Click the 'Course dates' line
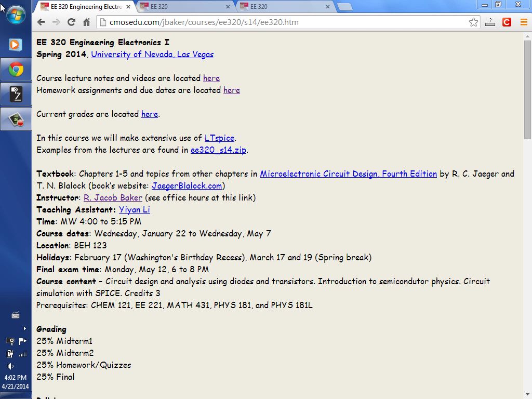This screenshot has height=399, width=532. pyautogui.click(x=154, y=233)
